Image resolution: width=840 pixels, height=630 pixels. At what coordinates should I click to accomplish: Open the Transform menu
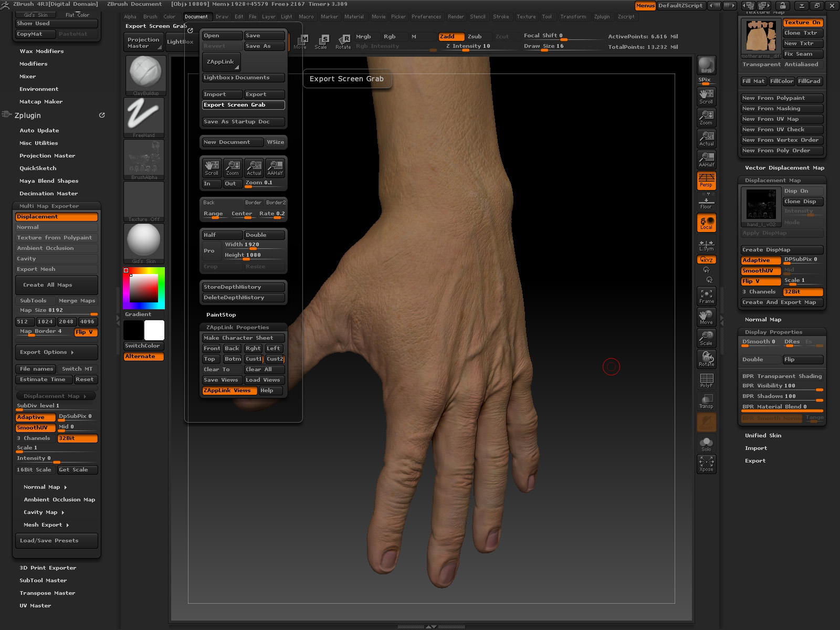pyautogui.click(x=573, y=17)
